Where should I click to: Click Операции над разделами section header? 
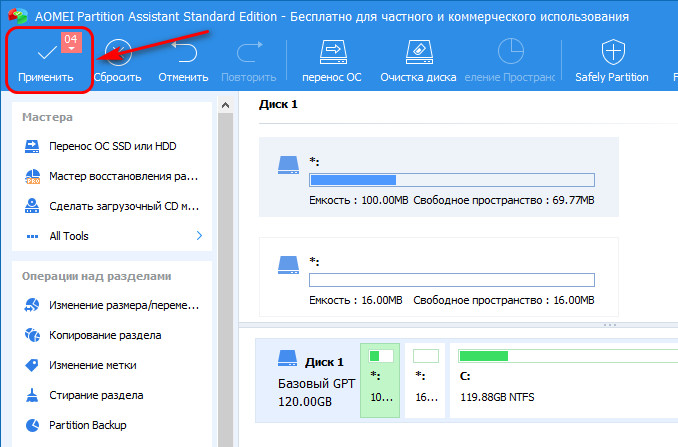(96, 276)
